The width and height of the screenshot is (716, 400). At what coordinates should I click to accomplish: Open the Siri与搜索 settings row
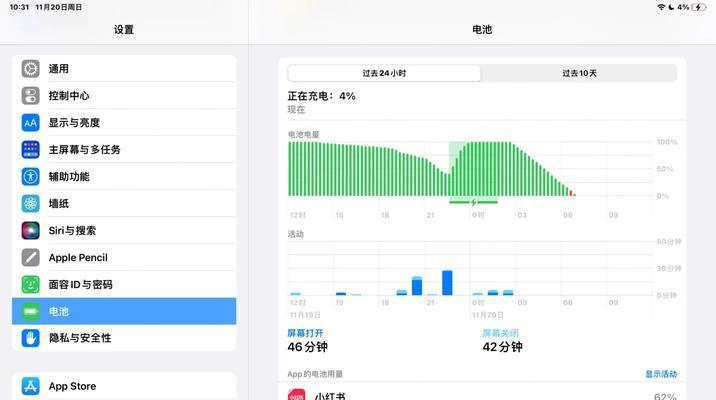124,230
